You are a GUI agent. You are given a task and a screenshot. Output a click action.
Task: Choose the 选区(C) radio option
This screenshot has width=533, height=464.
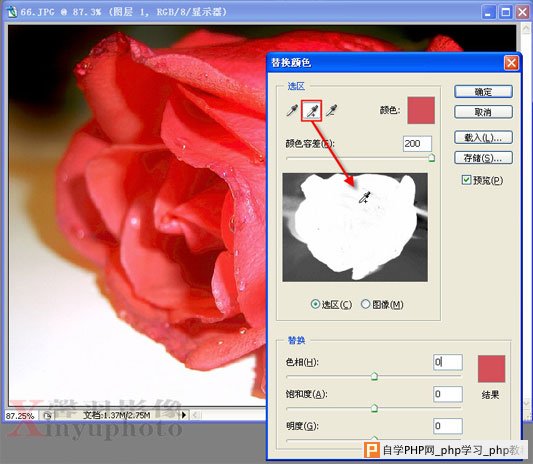click(x=315, y=304)
